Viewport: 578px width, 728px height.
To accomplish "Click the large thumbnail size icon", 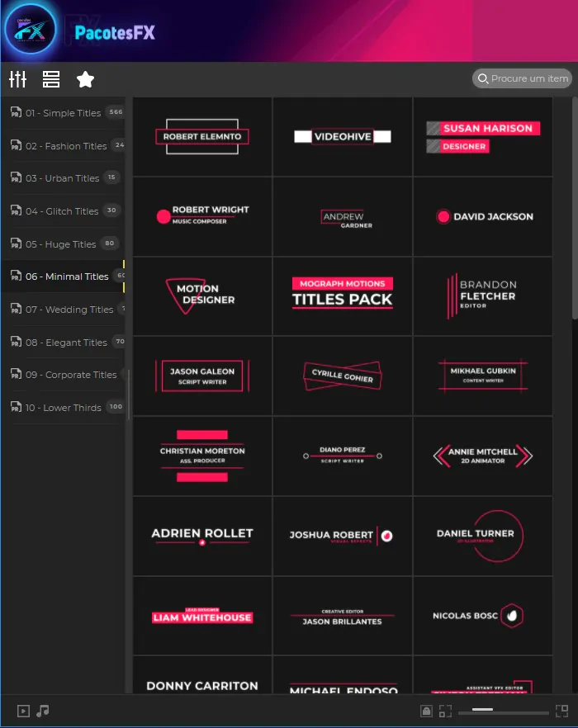I will [x=561, y=711].
